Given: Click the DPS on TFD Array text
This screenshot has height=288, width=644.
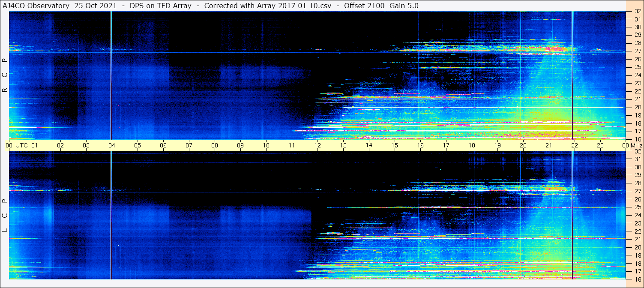Looking at the screenshot, I should pos(161,6).
